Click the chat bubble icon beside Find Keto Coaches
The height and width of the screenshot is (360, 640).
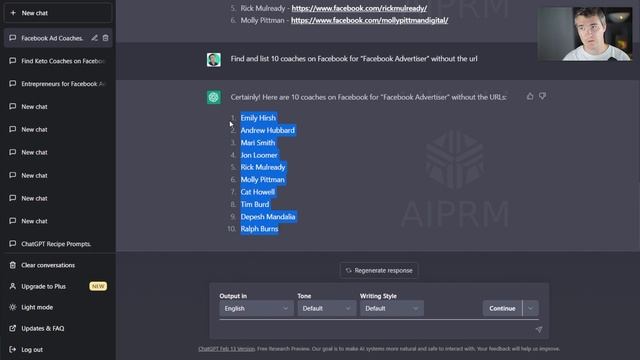(x=13, y=61)
